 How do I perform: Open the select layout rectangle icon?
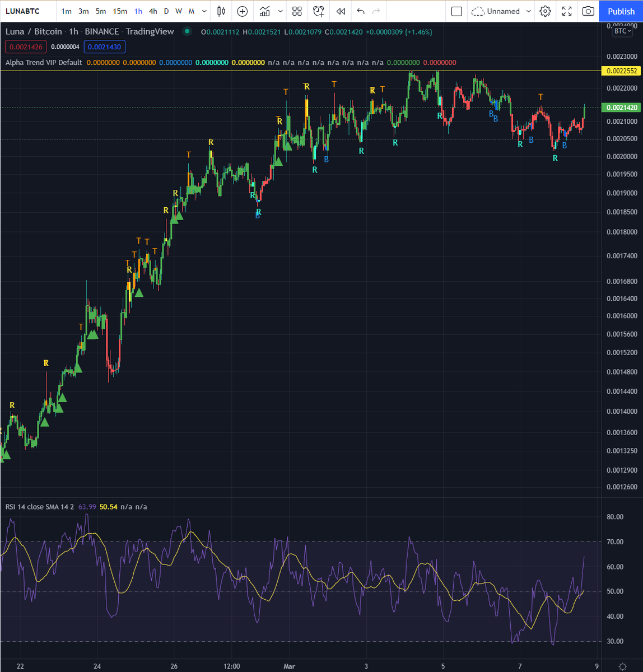(456, 11)
